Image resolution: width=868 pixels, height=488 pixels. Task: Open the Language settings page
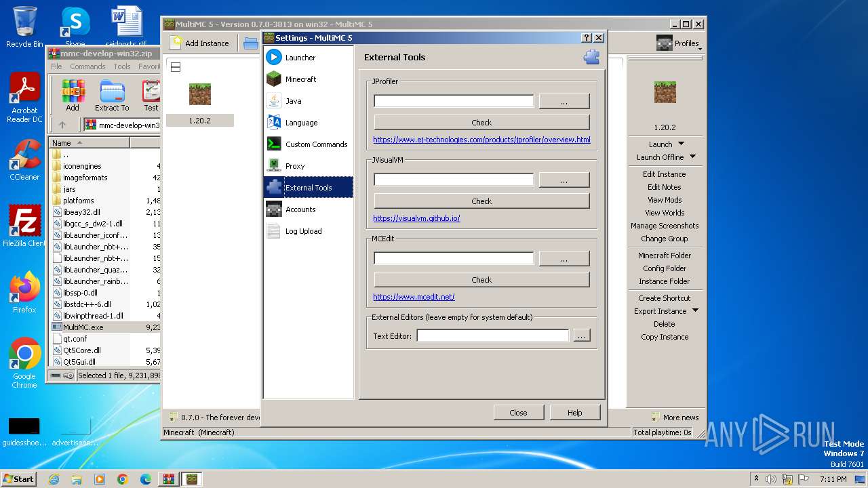[308, 123]
